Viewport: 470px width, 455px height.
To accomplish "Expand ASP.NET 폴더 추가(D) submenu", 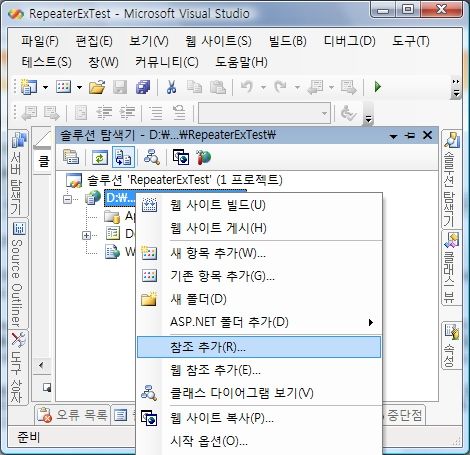I will coord(259,322).
